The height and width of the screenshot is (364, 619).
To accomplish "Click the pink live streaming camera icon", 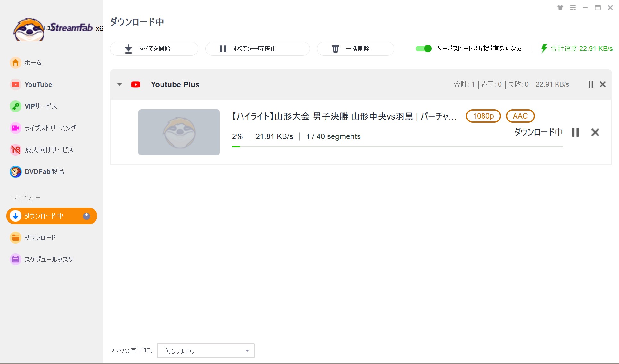I will 15,128.
